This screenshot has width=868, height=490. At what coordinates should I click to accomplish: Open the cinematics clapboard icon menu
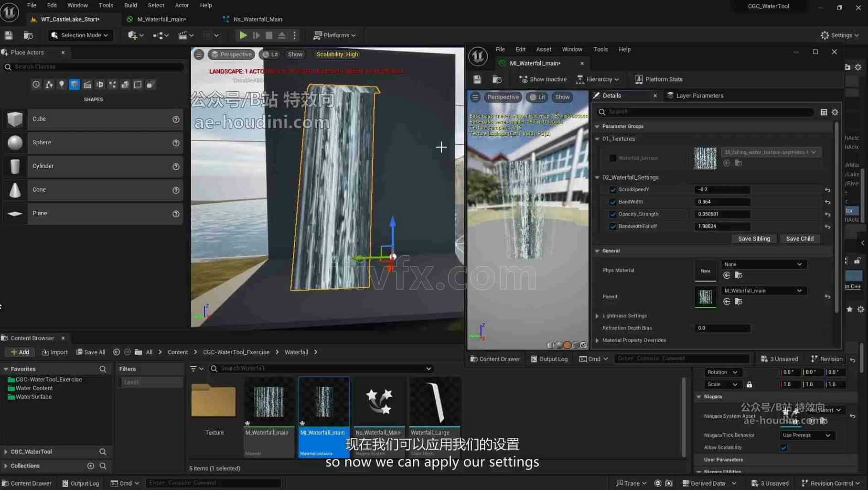(x=185, y=35)
